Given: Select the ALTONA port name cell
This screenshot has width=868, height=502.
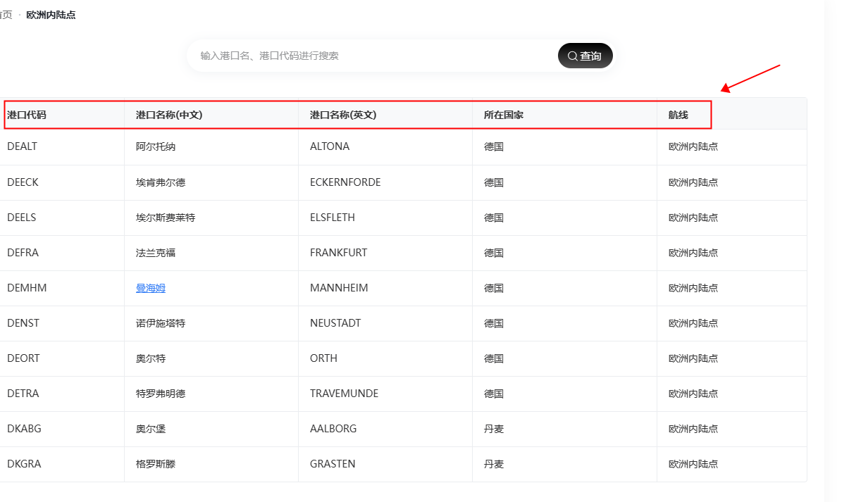Looking at the screenshot, I should point(330,147).
